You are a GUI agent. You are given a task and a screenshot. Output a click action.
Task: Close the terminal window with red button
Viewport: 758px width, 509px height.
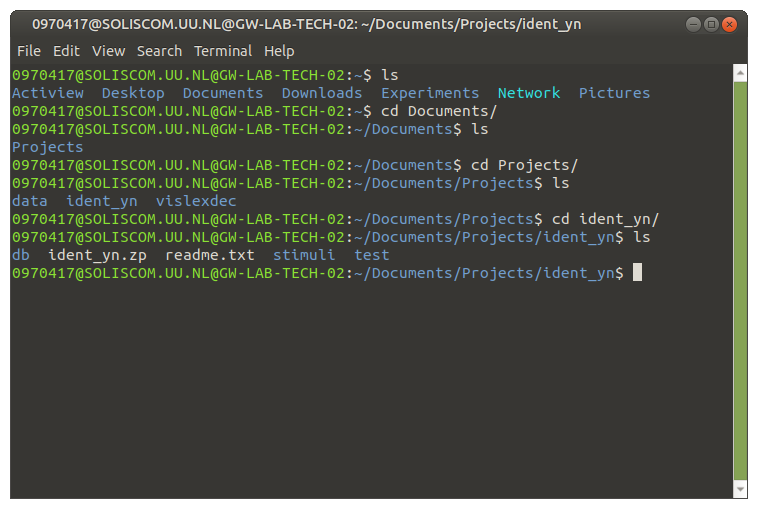[729, 24]
